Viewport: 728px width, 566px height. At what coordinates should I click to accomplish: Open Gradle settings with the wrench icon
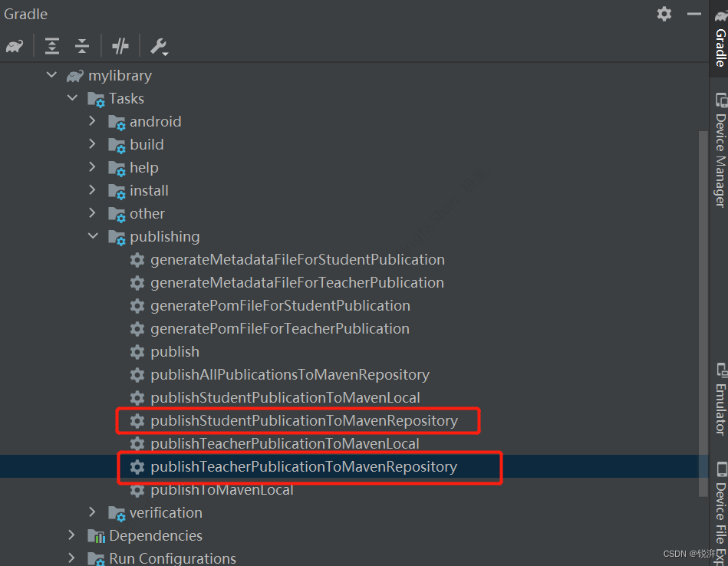[158, 46]
